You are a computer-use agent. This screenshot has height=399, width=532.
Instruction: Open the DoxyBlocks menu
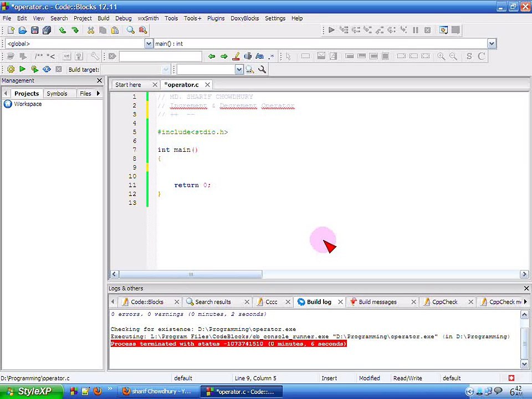click(244, 18)
